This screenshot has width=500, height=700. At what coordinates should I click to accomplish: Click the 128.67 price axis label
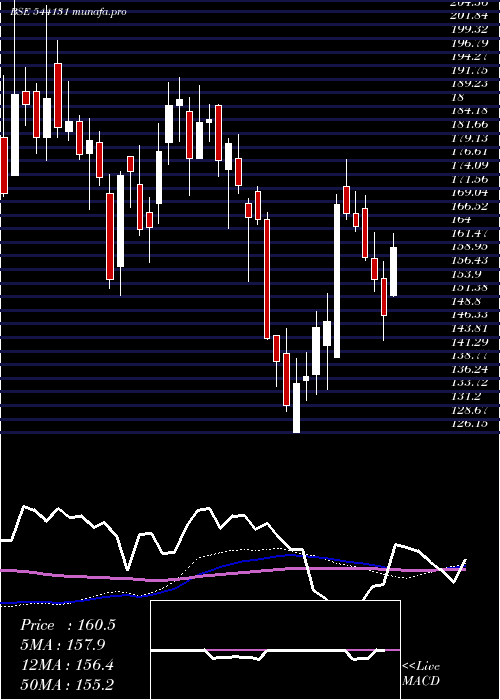pos(470,410)
